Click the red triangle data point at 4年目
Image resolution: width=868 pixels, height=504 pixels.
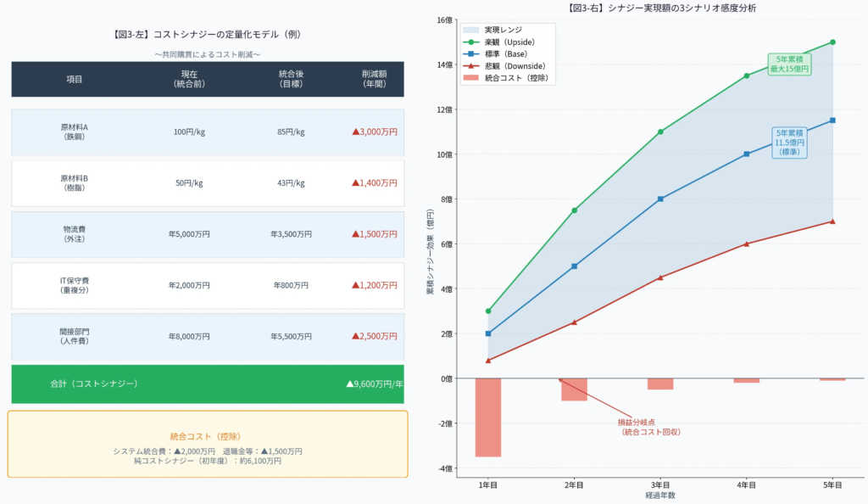click(746, 244)
